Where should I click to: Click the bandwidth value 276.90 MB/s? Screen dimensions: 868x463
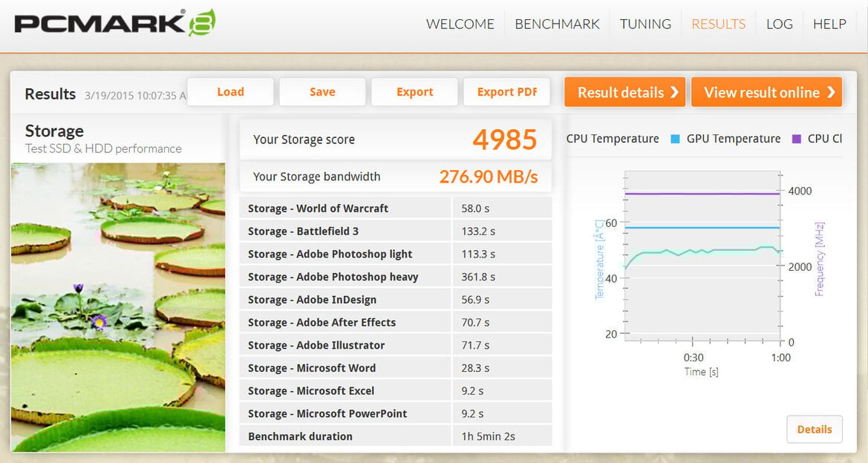489,177
